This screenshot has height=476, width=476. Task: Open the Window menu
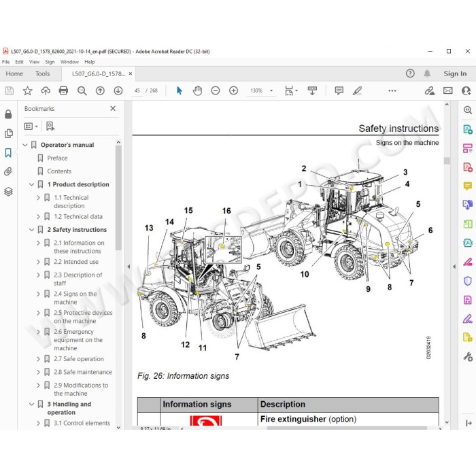[x=69, y=62]
